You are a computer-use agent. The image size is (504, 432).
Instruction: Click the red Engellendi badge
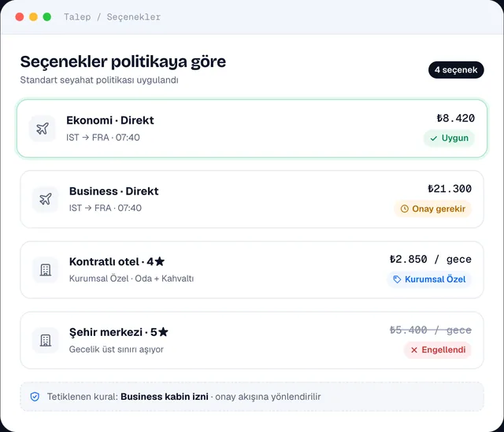438,350
